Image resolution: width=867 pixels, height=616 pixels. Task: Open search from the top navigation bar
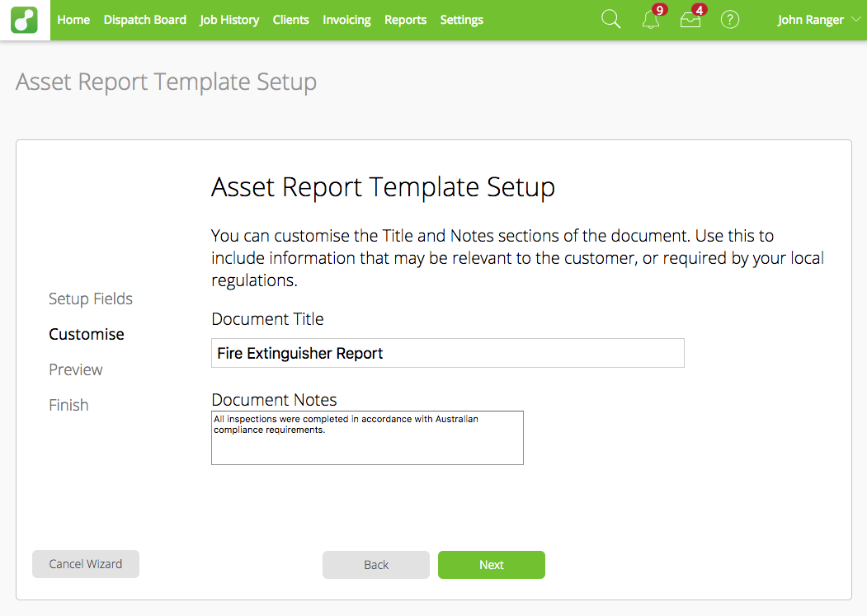click(610, 18)
